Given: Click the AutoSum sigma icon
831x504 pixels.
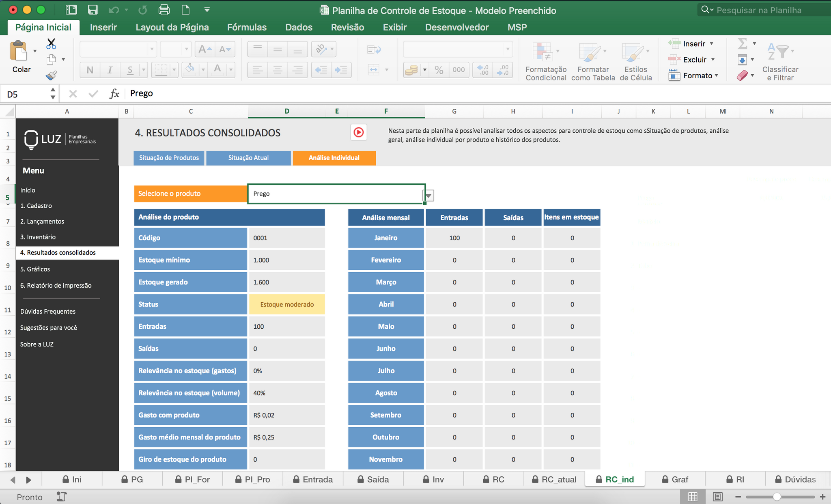Looking at the screenshot, I should tap(743, 43).
